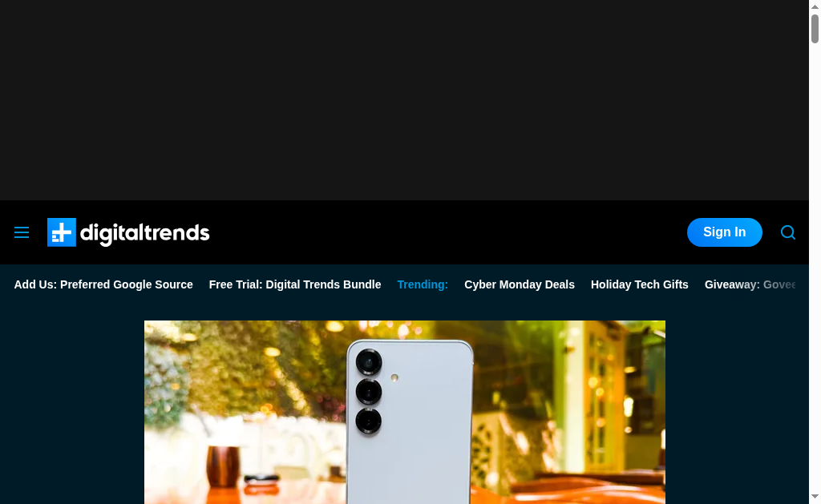Click the blue Digital Trends plus logo square
The height and width of the screenshot is (504, 821).
coord(62,232)
